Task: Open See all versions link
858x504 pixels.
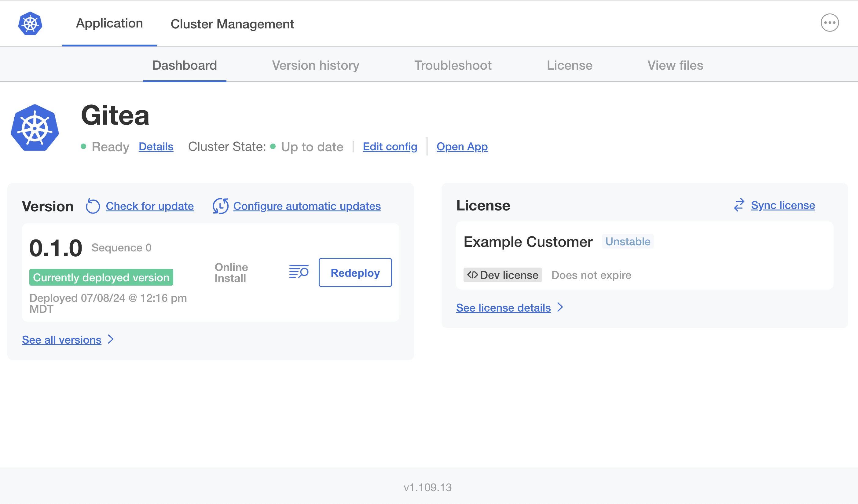Action: click(62, 340)
